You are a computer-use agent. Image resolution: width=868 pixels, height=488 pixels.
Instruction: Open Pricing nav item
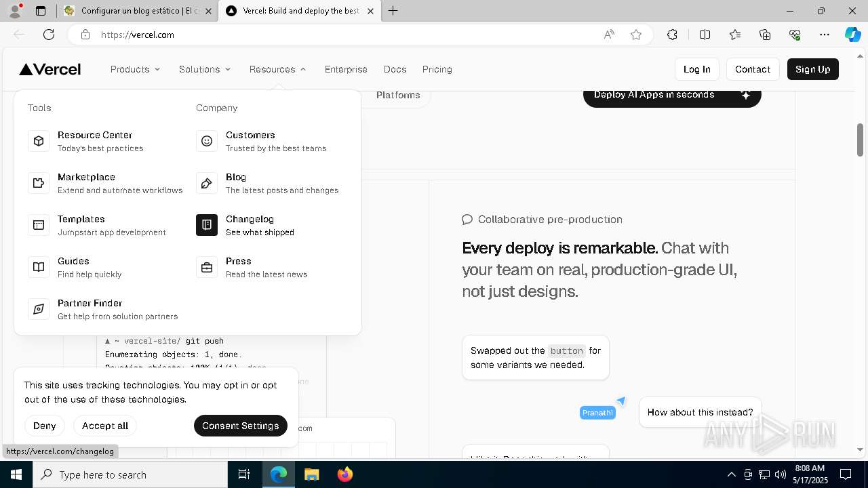coord(437,69)
